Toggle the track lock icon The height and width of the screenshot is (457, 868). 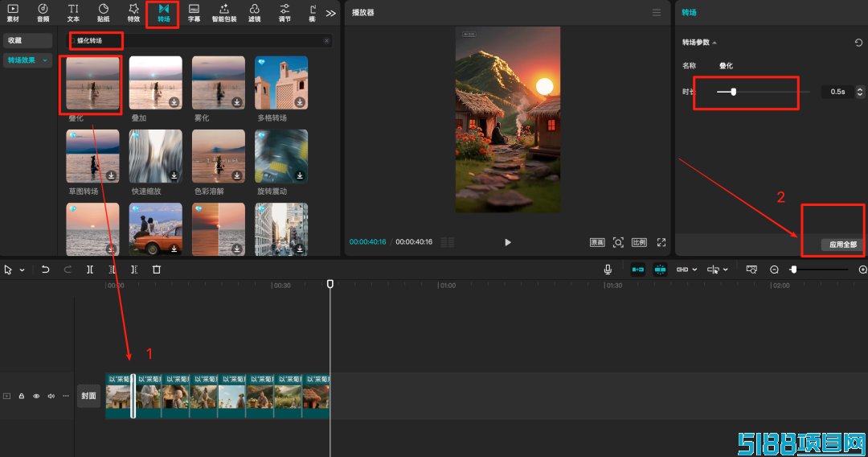point(22,396)
